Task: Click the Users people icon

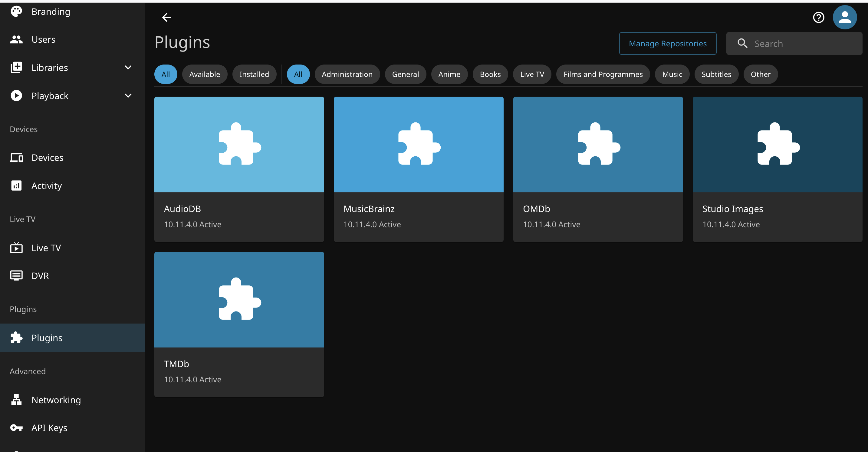Action: (16, 39)
